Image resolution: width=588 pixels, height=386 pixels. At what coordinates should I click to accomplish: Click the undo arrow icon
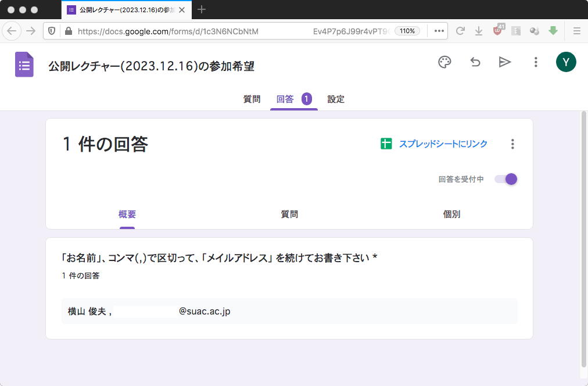point(475,62)
